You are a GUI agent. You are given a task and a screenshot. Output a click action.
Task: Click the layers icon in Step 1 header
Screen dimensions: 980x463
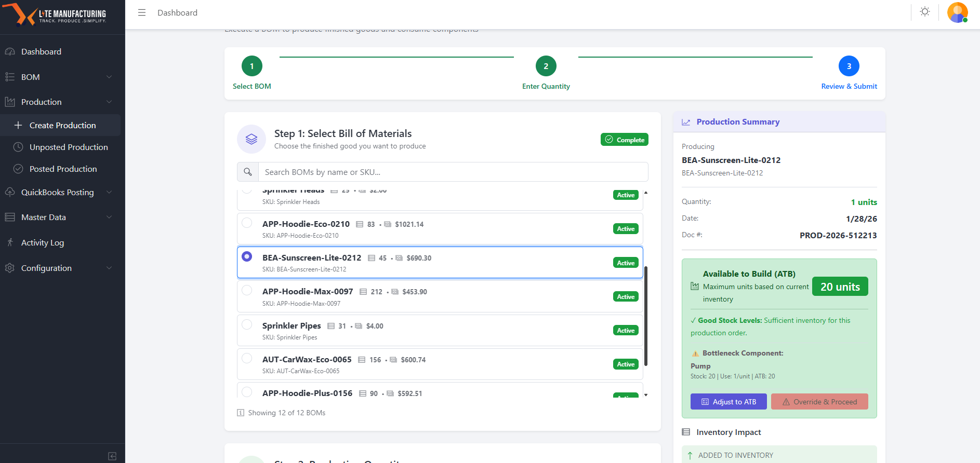coord(251,139)
